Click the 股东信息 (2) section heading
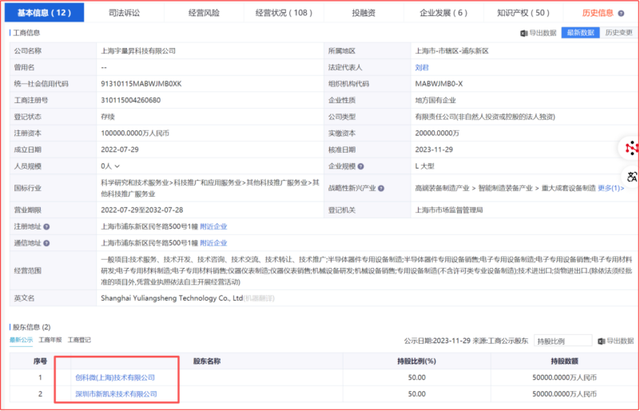Screen dimensions: 640x411 pos(31,327)
